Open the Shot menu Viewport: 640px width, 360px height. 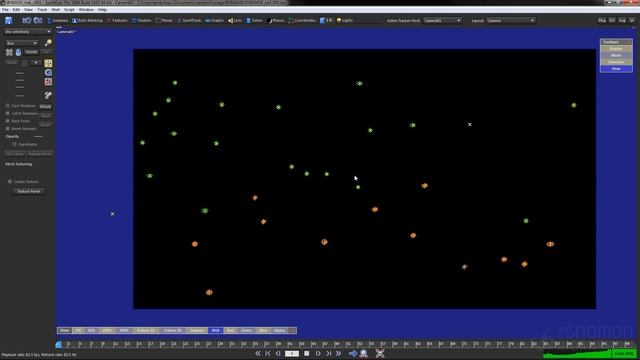tap(56, 9)
